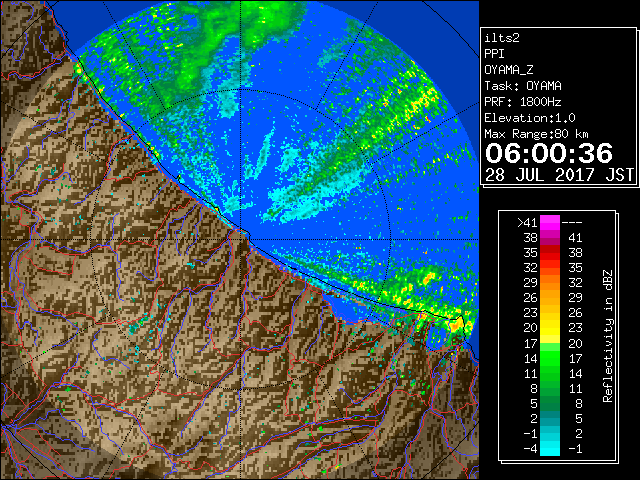Screen dimensions: 640x480
Task: Click the 'PPI' scan type text
Action: click(x=494, y=54)
